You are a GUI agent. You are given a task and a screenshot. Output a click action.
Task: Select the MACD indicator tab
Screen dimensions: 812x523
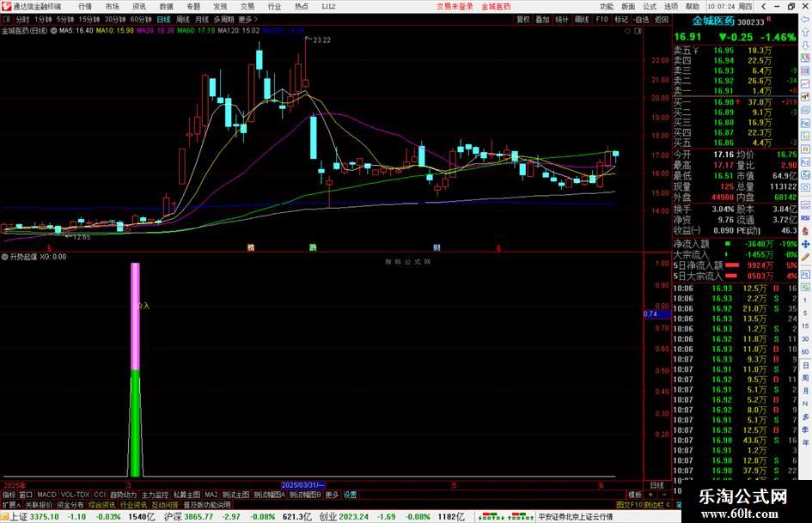tap(46, 495)
